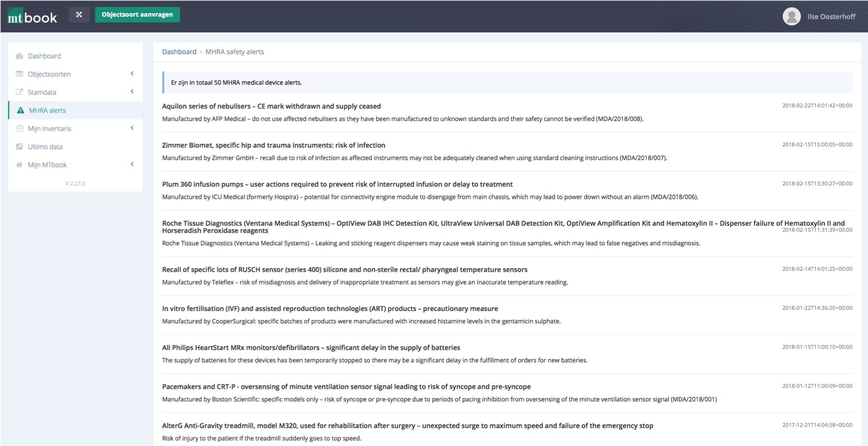Image resolution: width=868 pixels, height=446 pixels.
Task: Click Boston Scientific description text
Action: 439,399
